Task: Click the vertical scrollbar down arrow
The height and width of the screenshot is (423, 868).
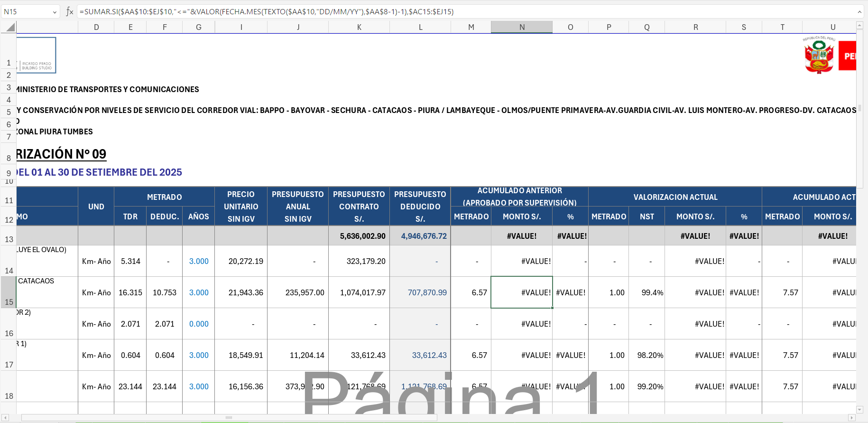Action: (x=859, y=409)
